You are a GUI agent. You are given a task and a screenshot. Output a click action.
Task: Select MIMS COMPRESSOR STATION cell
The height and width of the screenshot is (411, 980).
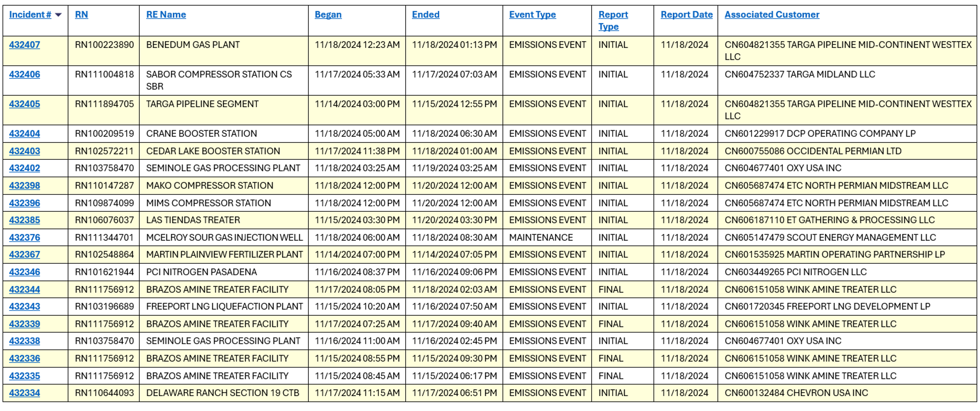click(x=224, y=203)
